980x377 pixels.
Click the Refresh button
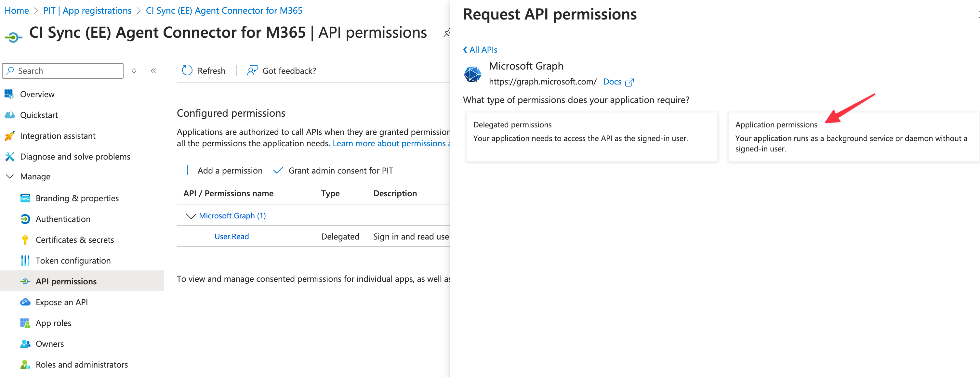click(x=204, y=71)
